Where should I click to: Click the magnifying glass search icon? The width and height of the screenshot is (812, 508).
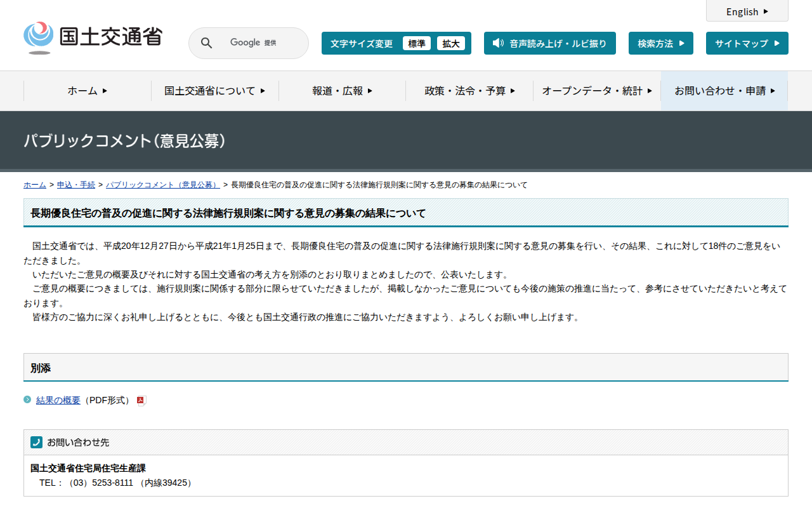(x=207, y=43)
